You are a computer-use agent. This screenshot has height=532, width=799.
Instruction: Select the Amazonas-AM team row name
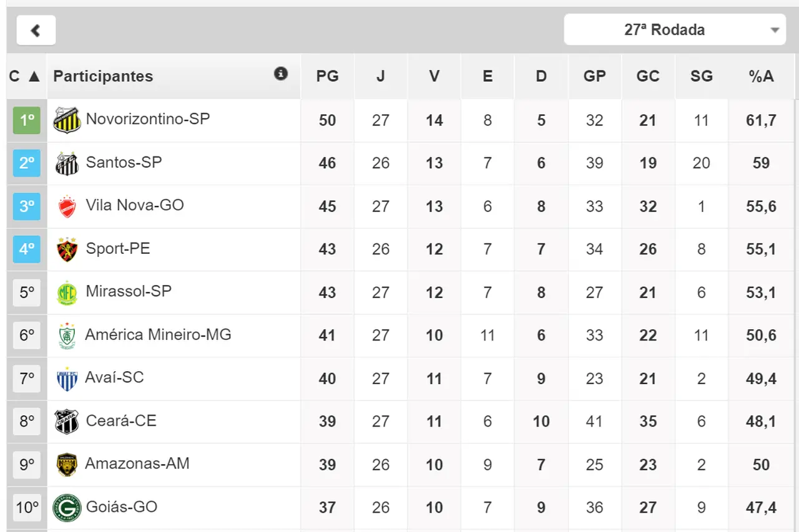pyautogui.click(x=137, y=464)
